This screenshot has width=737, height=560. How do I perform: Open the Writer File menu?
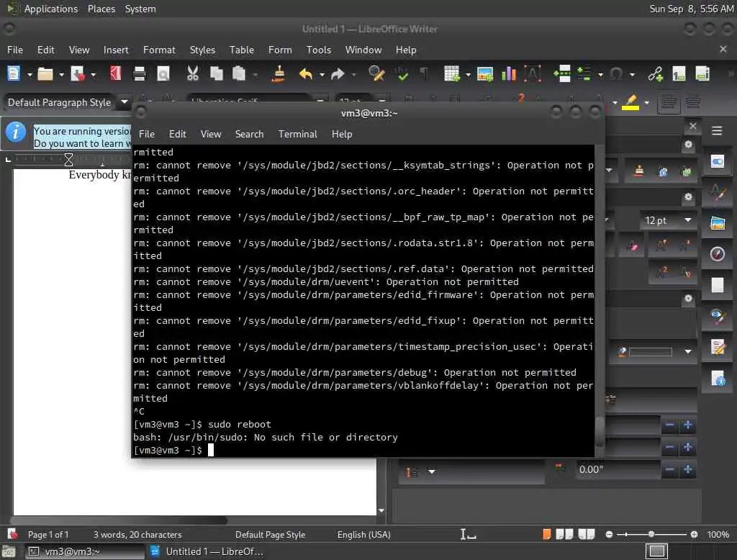[x=15, y=50]
